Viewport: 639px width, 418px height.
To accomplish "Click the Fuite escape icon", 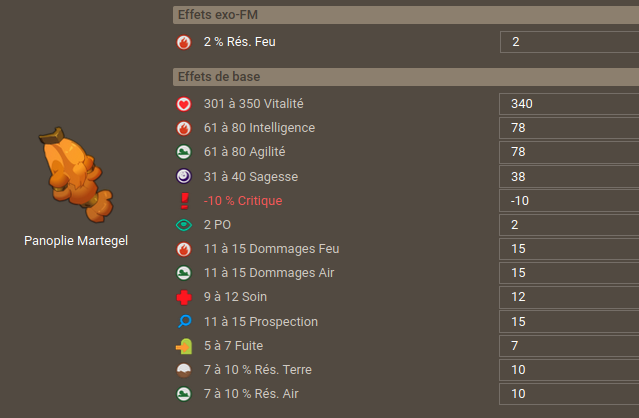I will tap(184, 346).
